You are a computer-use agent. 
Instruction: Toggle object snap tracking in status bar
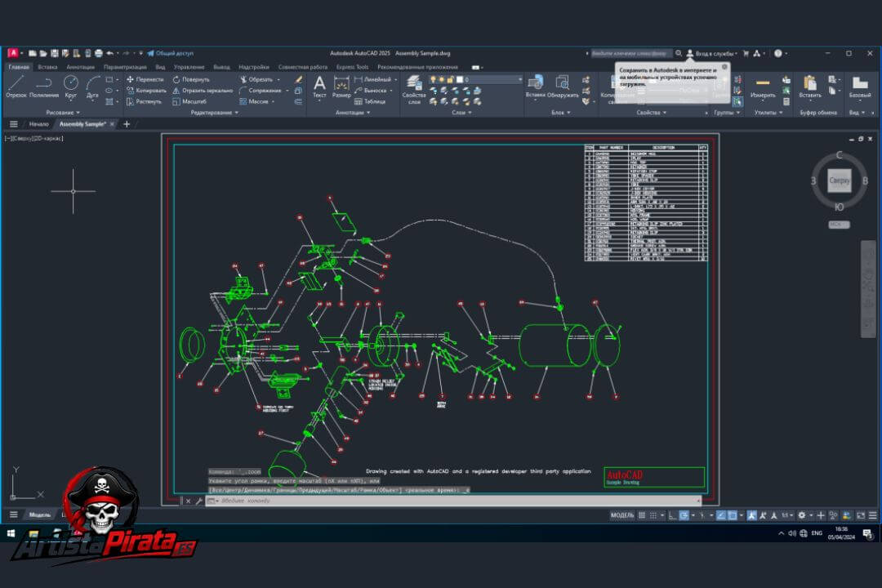[720, 514]
